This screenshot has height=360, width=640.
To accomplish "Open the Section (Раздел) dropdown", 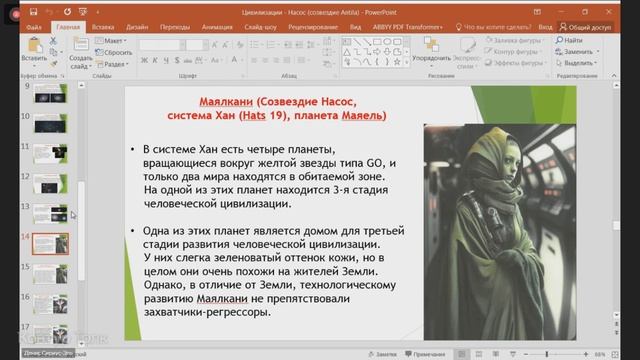I will click(113, 64).
